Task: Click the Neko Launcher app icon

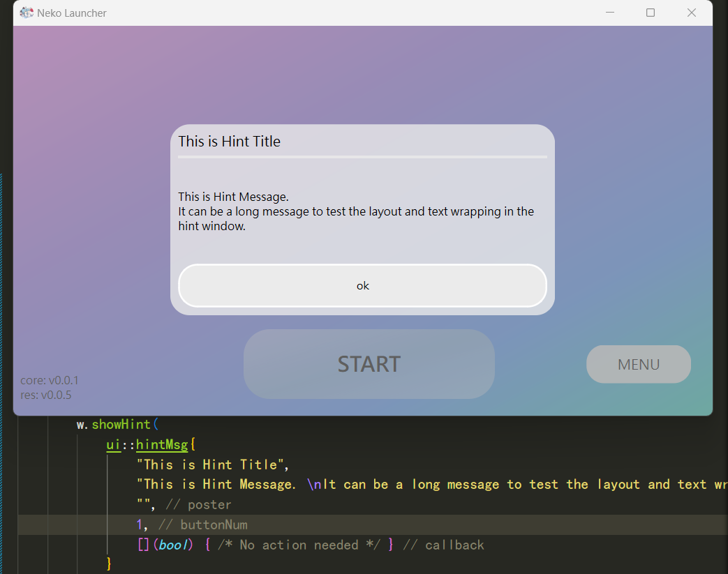Action: tap(27, 13)
